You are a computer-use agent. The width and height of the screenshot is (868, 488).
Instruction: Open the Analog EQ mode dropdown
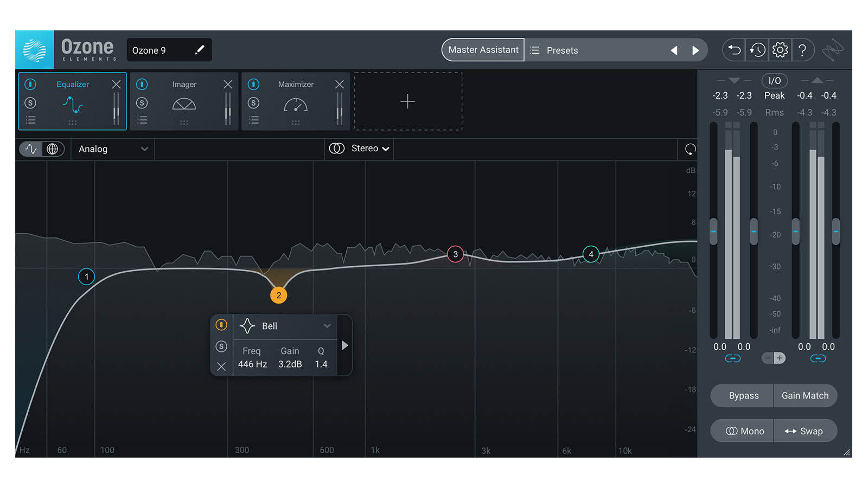click(113, 149)
